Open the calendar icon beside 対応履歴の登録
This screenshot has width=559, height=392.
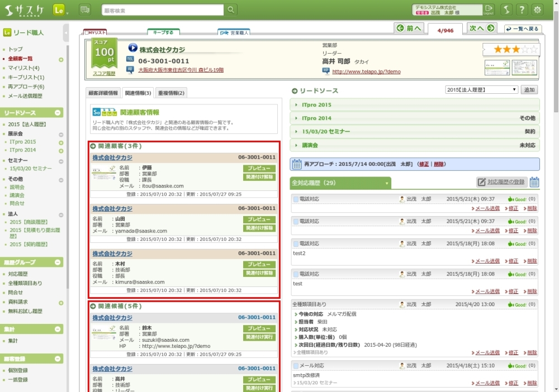click(534, 182)
